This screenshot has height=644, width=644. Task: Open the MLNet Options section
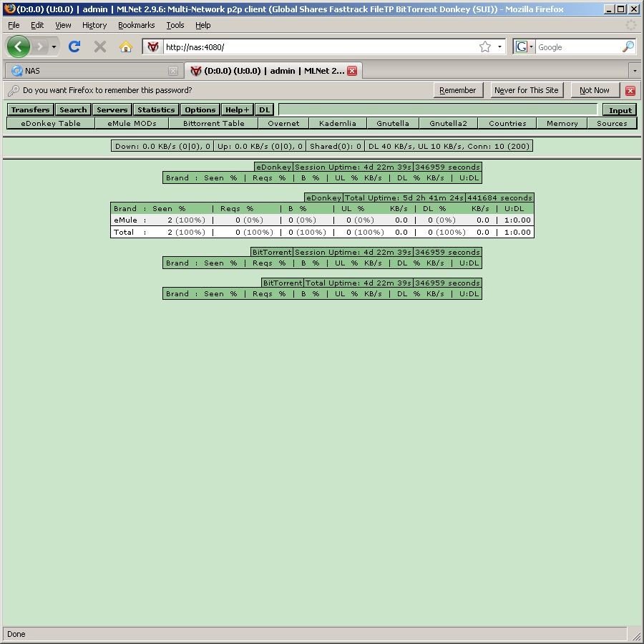click(200, 109)
